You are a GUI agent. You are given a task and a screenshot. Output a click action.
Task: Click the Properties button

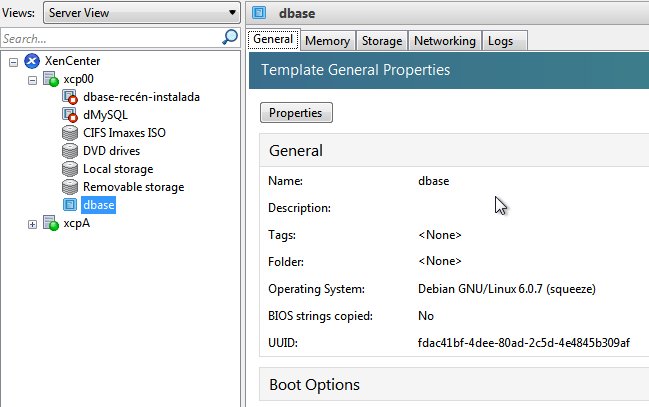coord(296,113)
